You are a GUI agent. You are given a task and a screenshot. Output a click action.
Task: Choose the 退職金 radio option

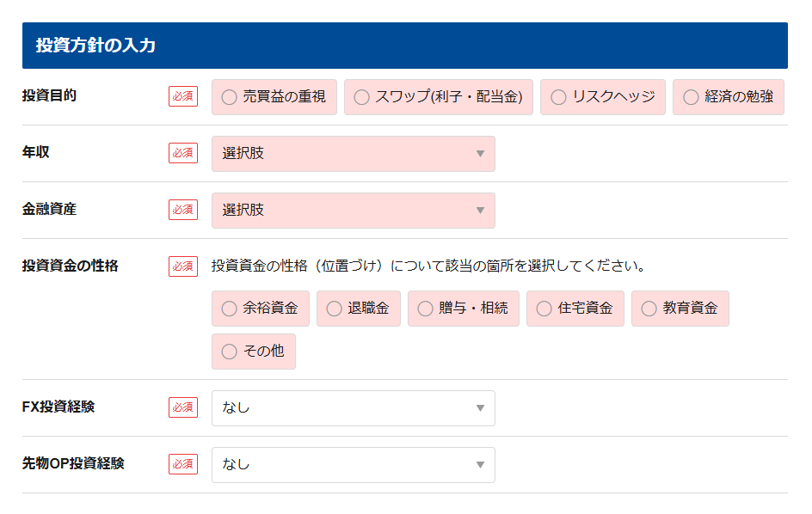(x=334, y=309)
